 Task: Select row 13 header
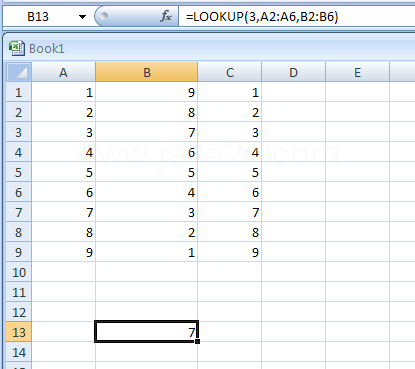click(19, 332)
